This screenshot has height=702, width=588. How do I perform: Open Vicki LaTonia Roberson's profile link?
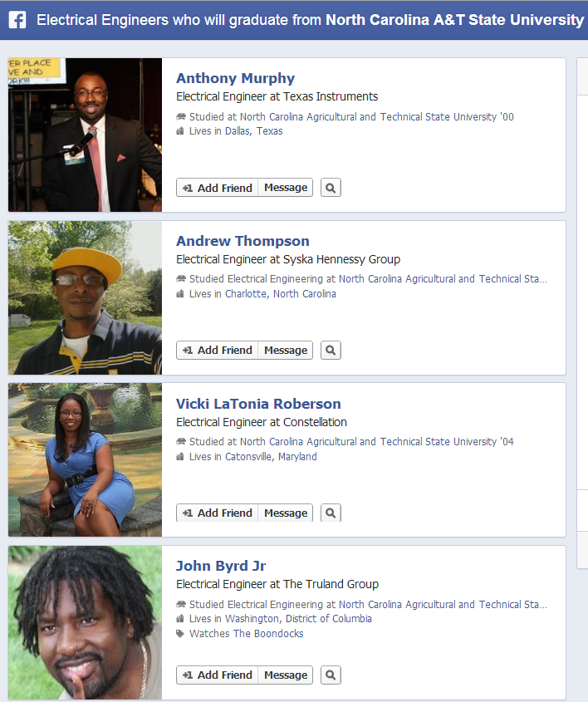pyautogui.click(x=258, y=404)
